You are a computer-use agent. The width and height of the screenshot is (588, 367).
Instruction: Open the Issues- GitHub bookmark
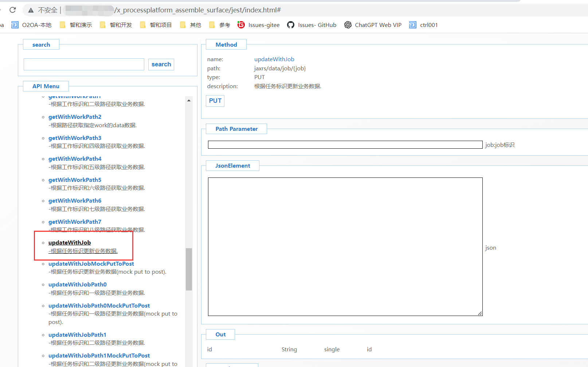pyautogui.click(x=312, y=25)
